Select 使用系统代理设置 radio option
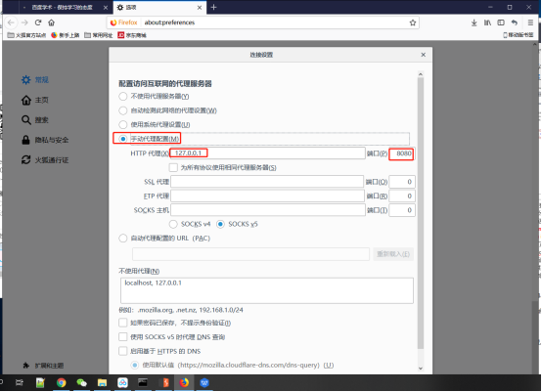Viewport: 542px width, 392px height. (x=123, y=125)
